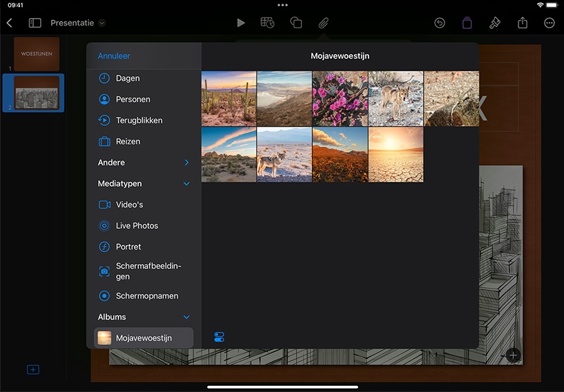
Task: Open the share icon
Action: tap(523, 23)
